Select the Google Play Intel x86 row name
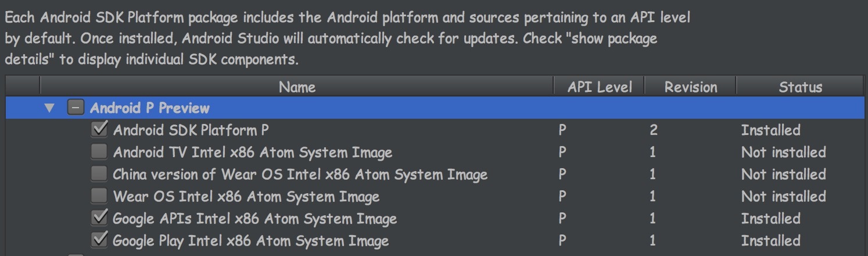The height and width of the screenshot is (256, 868). point(250,241)
